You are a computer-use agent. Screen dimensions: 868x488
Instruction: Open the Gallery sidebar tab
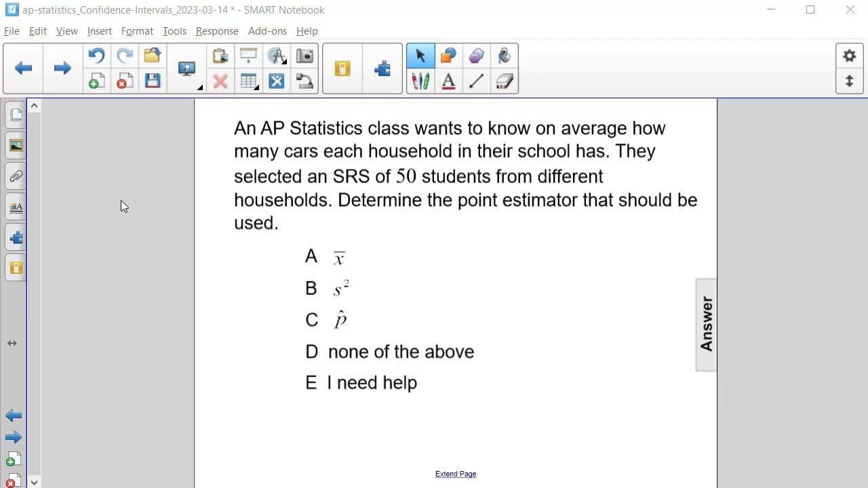(16, 146)
